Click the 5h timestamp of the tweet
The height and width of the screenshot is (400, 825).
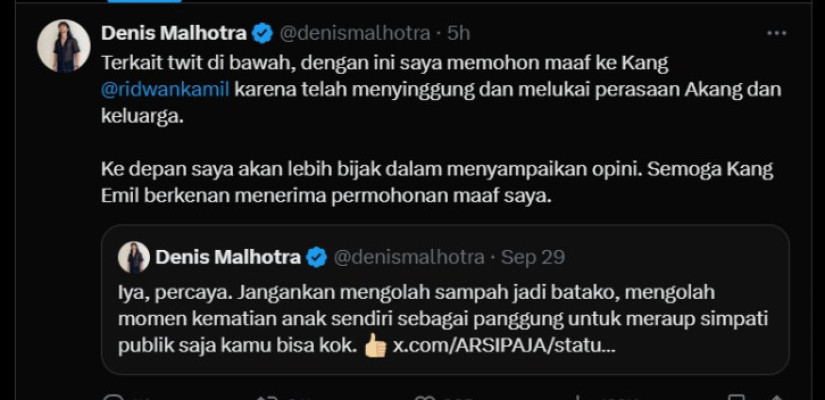(458, 33)
